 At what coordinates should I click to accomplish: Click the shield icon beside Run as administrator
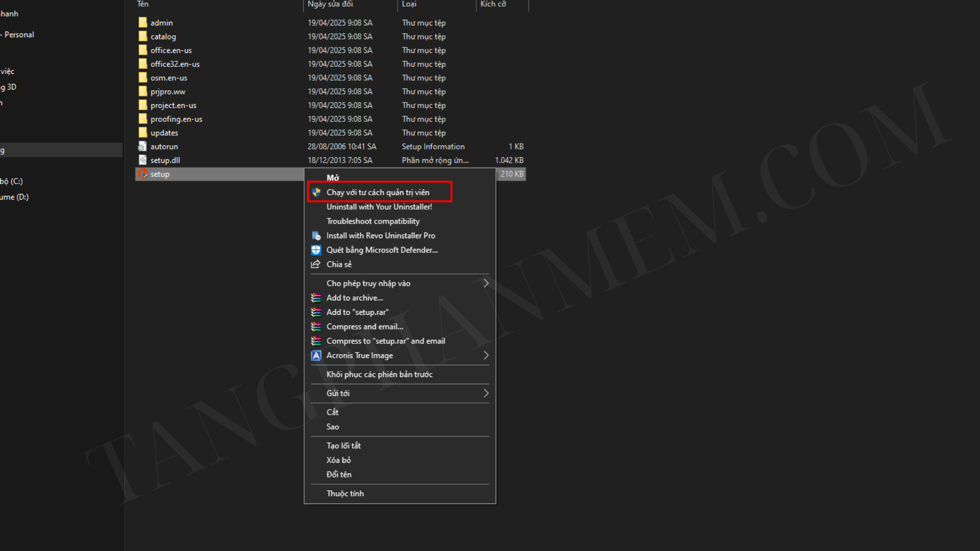pos(316,192)
